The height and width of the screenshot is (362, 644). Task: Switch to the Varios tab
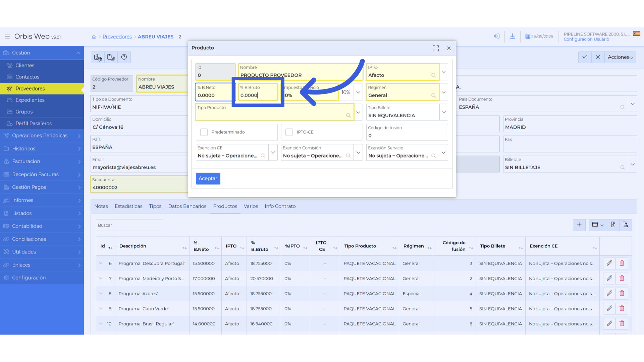point(251,206)
